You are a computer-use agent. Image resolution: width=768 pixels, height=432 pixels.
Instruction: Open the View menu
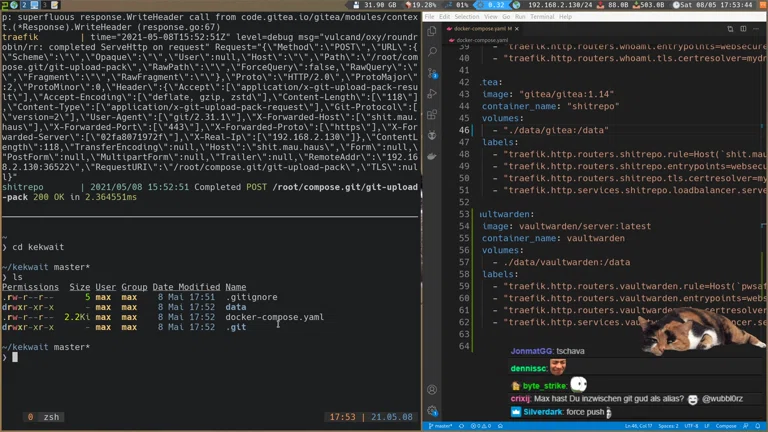491,17
